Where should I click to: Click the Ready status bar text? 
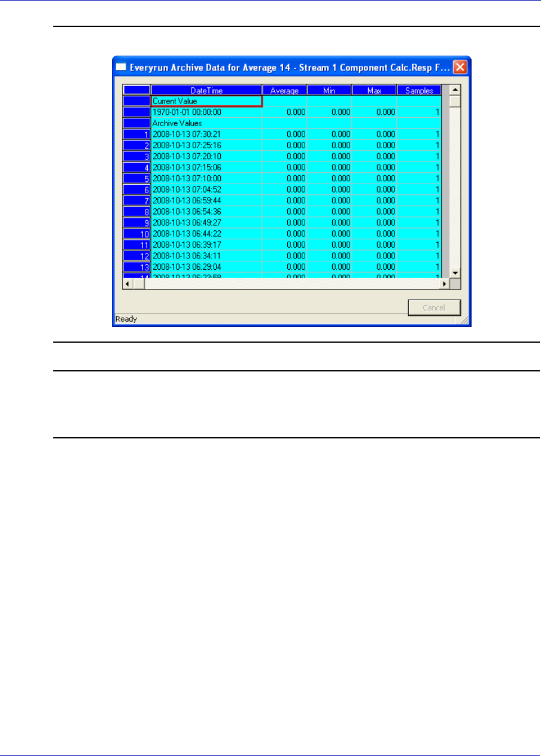pos(126,319)
